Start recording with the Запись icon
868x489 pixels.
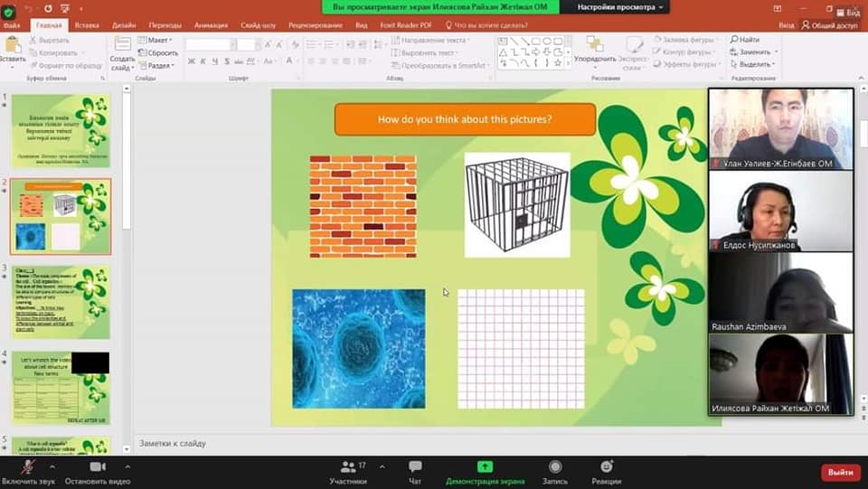click(555, 466)
